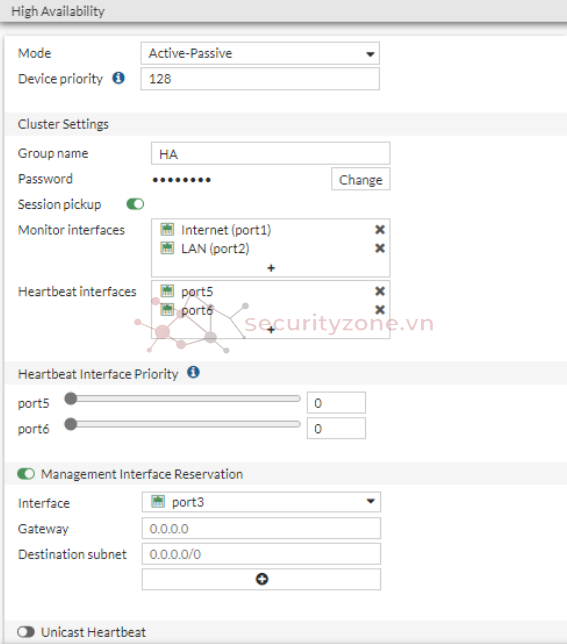Click the port6 priority slider handle
This screenshot has width=567, height=644.
[71, 424]
